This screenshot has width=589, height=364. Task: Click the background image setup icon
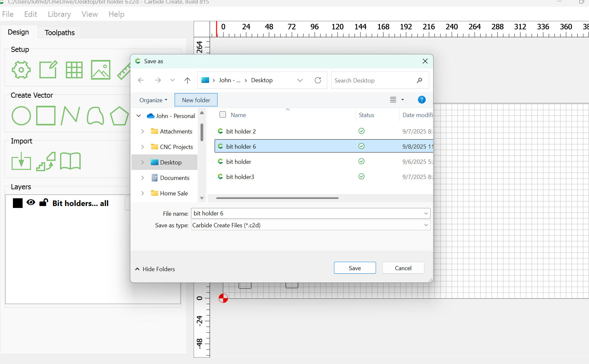tap(100, 70)
